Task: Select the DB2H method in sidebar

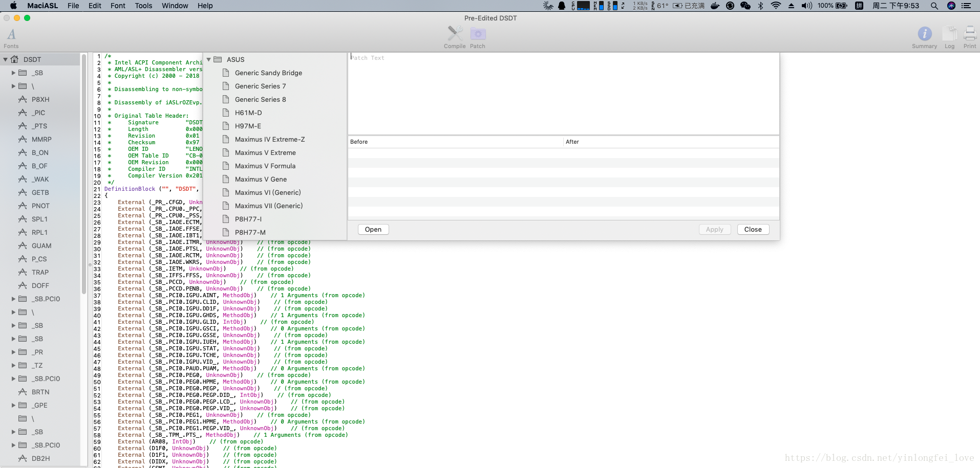Action: (40, 459)
